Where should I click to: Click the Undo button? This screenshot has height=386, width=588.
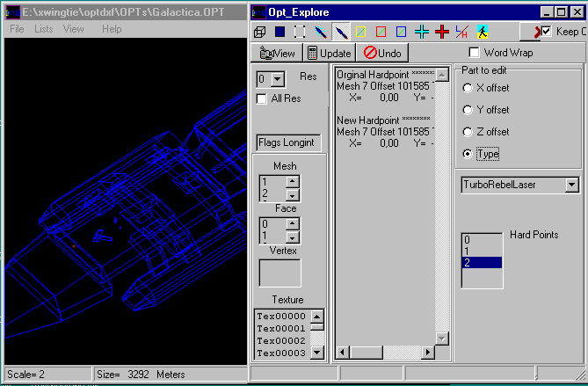382,54
